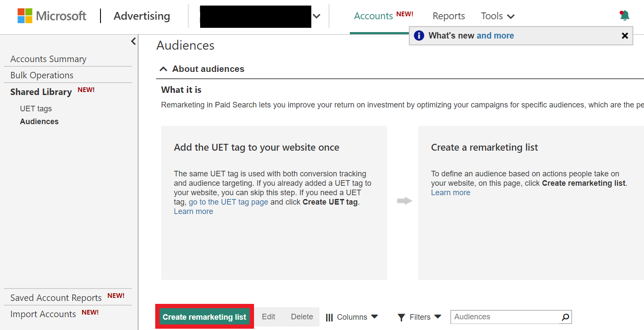Open the account selector dropdown arrow

point(316,16)
